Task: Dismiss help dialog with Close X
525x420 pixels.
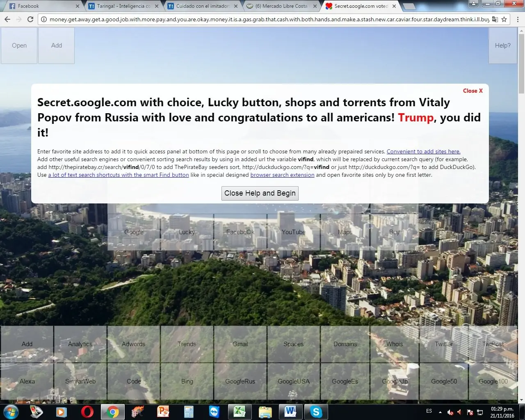Action: [473, 91]
